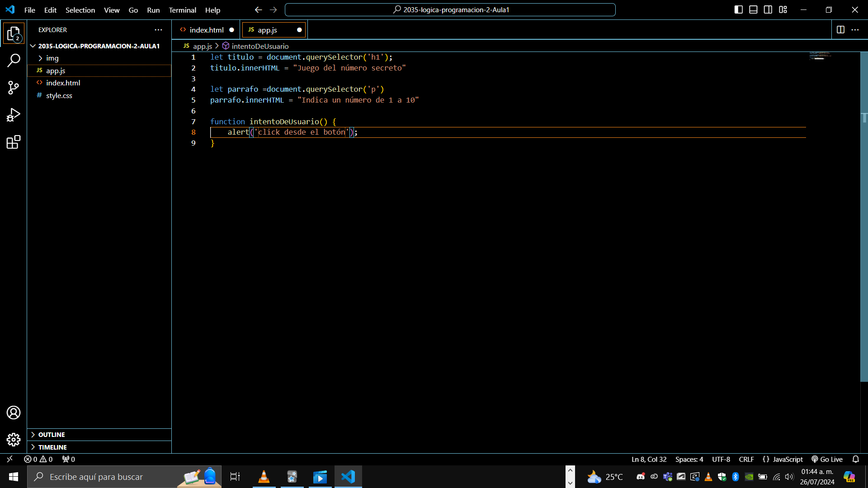868x488 pixels.
Task: Close the unsaved index.html tab dot
Action: click(x=231, y=30)
